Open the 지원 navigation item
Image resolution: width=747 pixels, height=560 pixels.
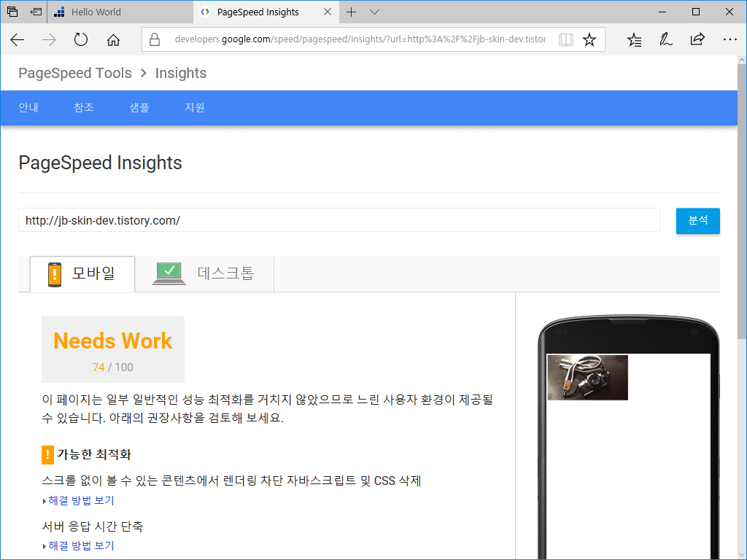pos(195,108)
